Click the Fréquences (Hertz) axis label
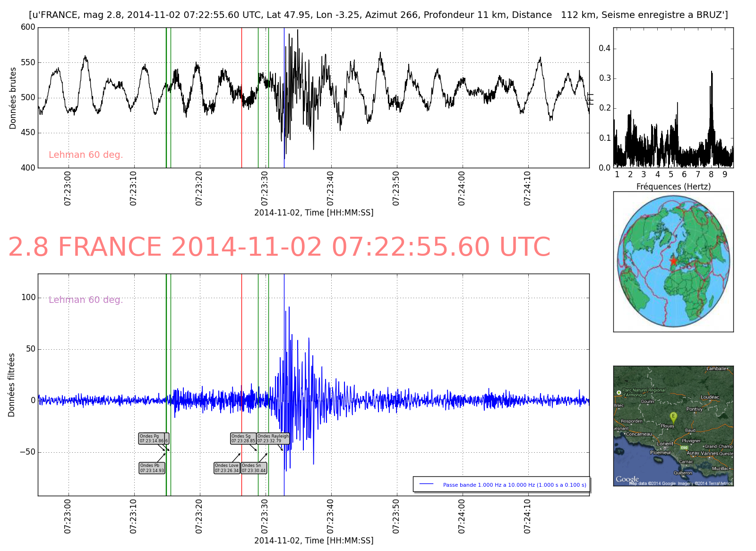The width and height of the screenshot is (756, 551). 673,187
